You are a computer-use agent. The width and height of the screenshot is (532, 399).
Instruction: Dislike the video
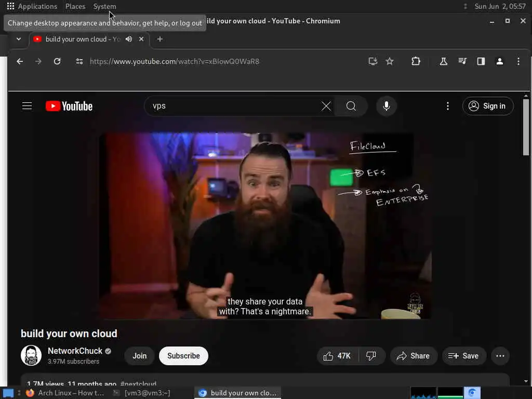point(371,356)
